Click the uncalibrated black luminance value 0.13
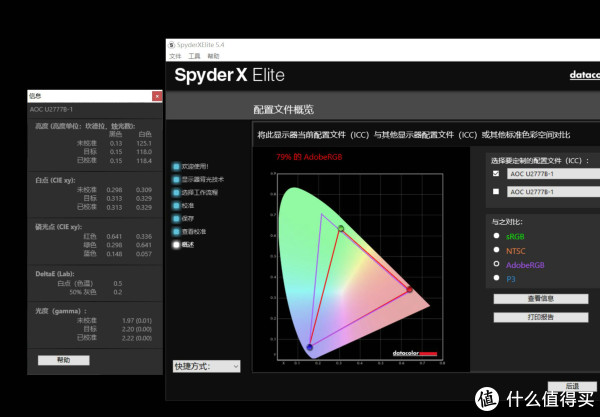Viewport: 600px width, 417px height. (116, 143)
